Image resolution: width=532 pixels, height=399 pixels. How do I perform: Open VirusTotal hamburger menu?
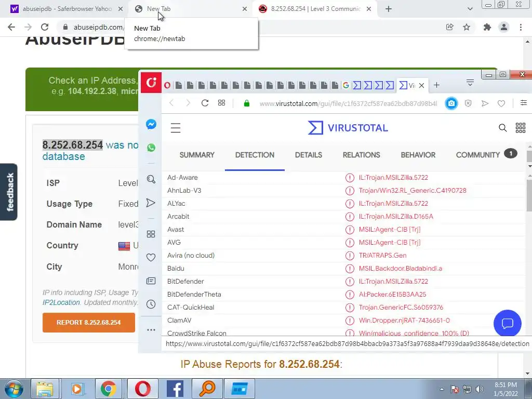176,128
